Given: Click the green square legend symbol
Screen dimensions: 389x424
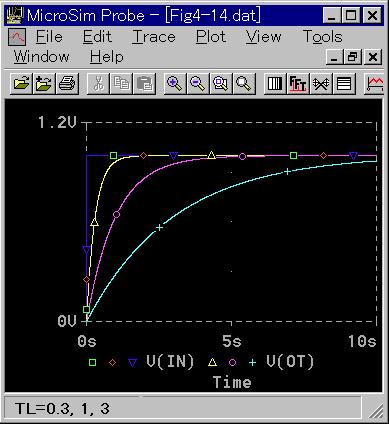Looking at the screenshot, I should click(x=92, y=362).
